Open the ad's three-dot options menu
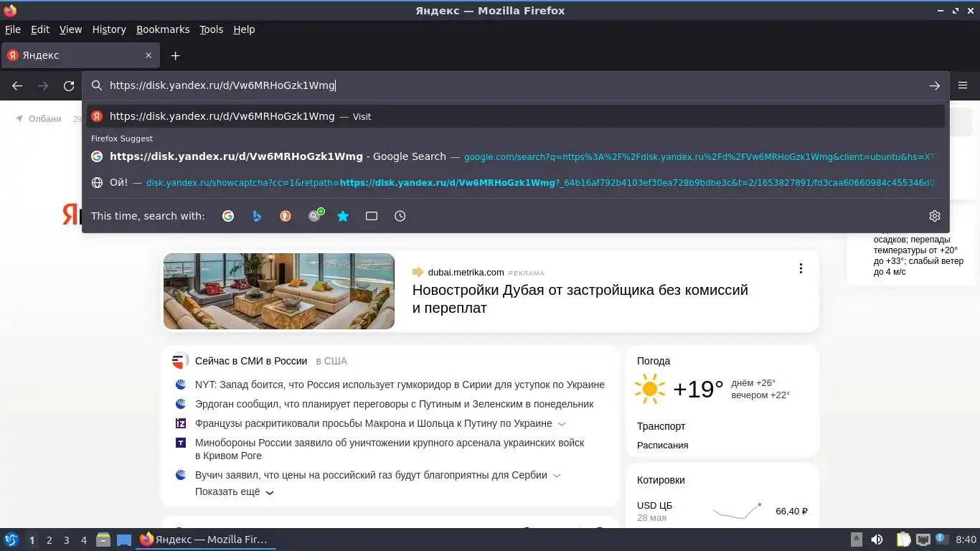Image resolution: width=980 pixels, height=551 pixels. tap(801, 268)
